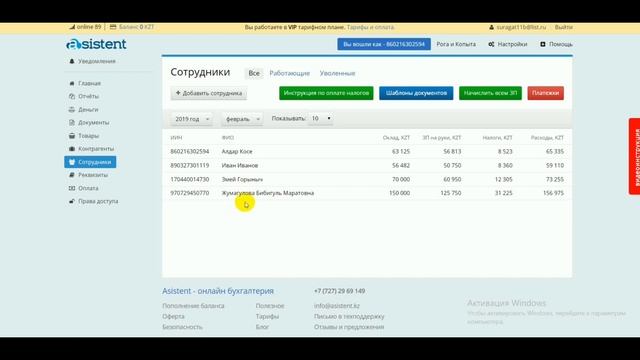Viewport: 640px width, 360px height.
Task: Click Отзывы и предложения footer link
Action: [349, 327]
